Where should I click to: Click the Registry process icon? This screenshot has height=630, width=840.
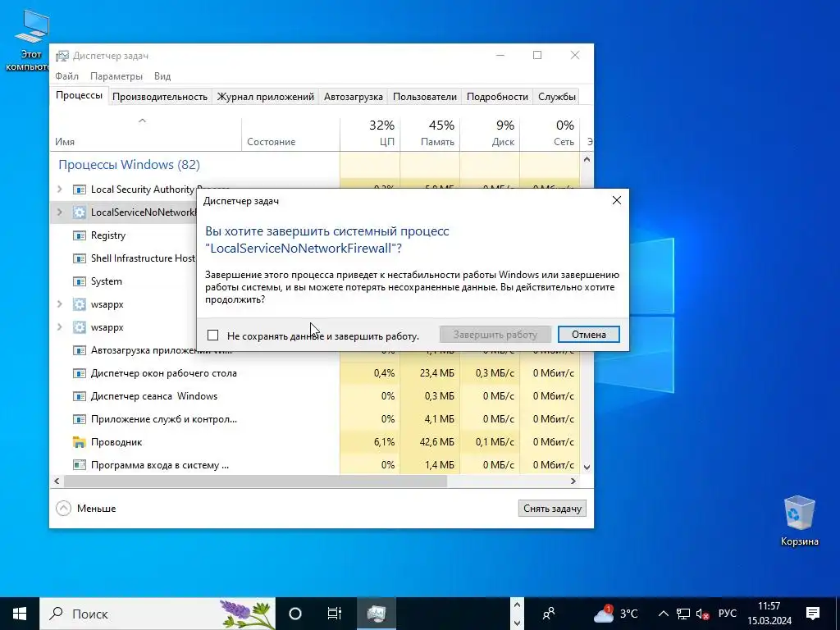tap(80, 235)
